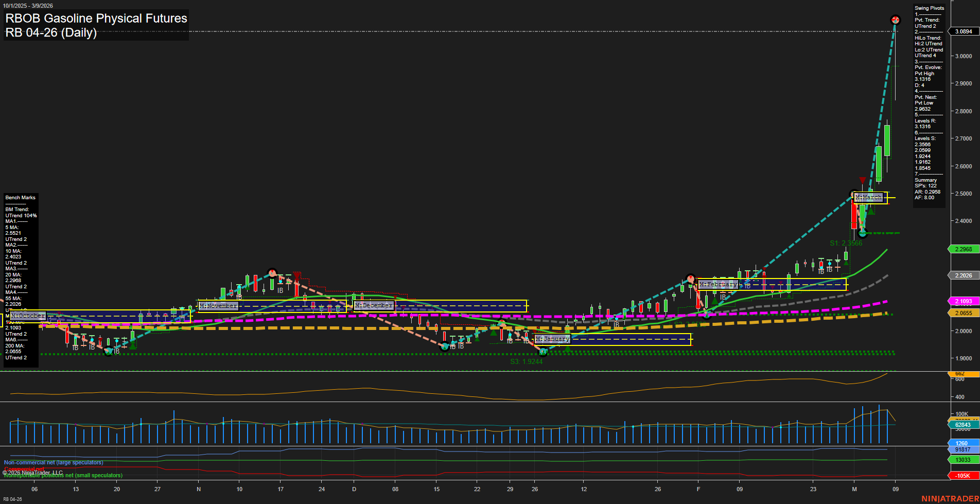
Task: Select the swing pivot icon above the M:March box
Action: point(852,194)
